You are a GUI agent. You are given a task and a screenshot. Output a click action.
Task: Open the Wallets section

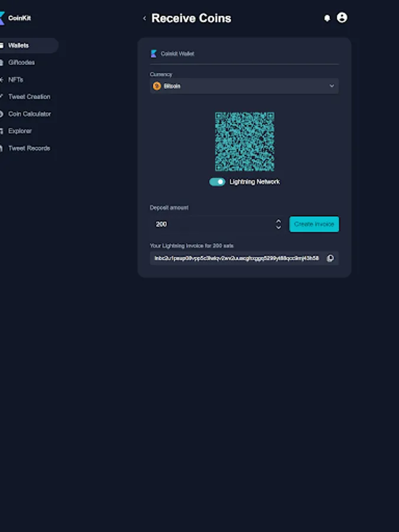[28, 46]
